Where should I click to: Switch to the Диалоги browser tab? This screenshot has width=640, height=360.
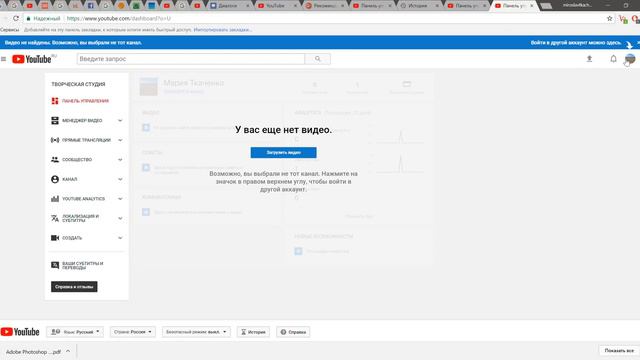point(229,6)
